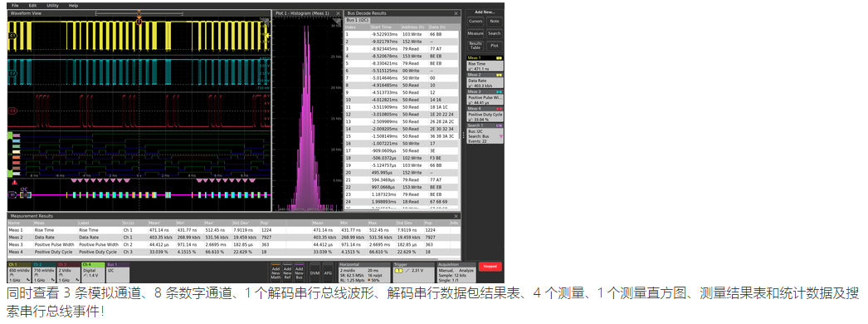
Task: Open the Ch 3 channel badge
Action: [x=68, y=272]
